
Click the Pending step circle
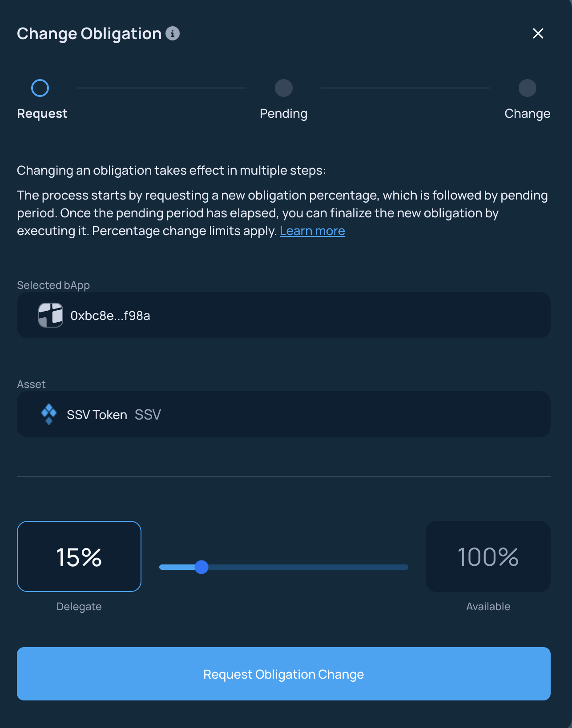coord(284,88)
